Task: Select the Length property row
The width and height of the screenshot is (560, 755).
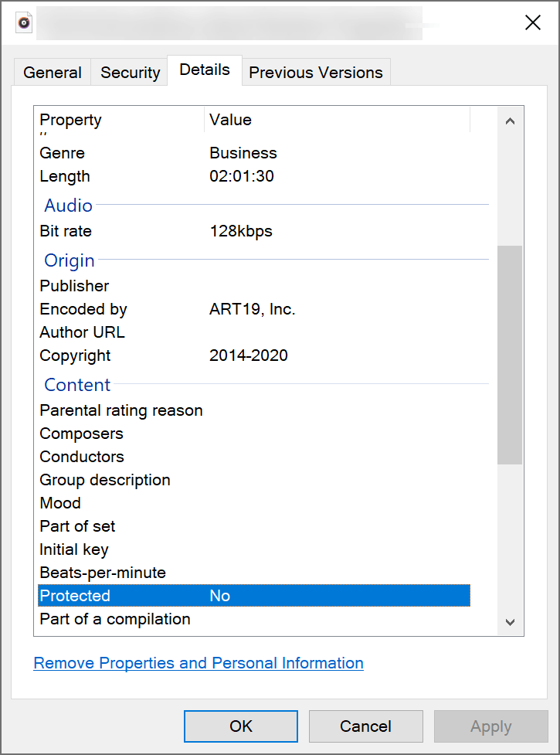Action: pos(254,176)
